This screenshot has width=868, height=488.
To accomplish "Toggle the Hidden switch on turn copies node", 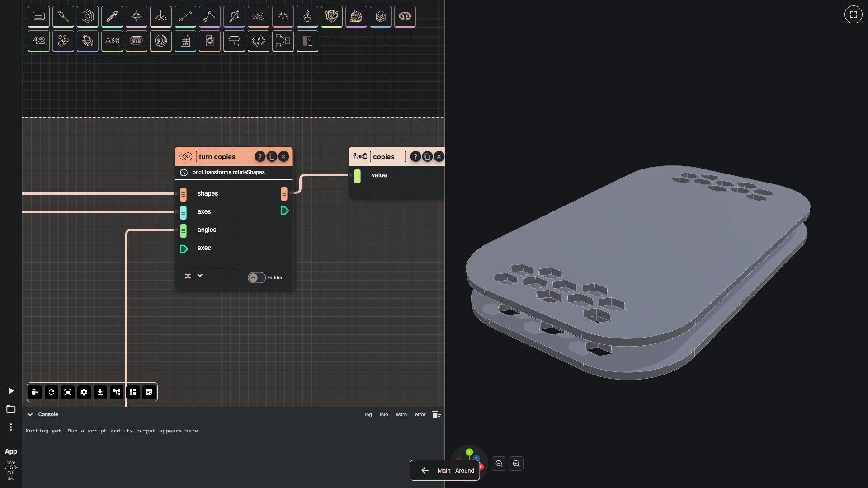I will [256, 277].
